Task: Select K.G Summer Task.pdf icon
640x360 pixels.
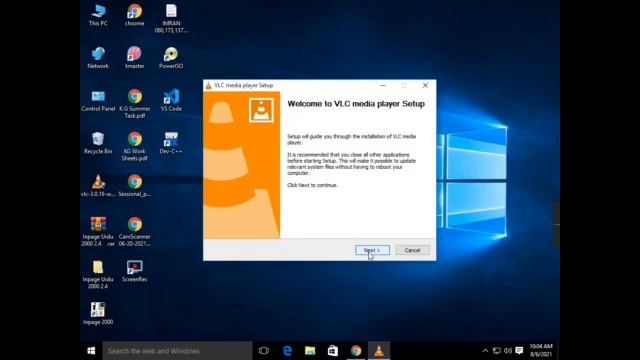Action: (x=134, y=104)
